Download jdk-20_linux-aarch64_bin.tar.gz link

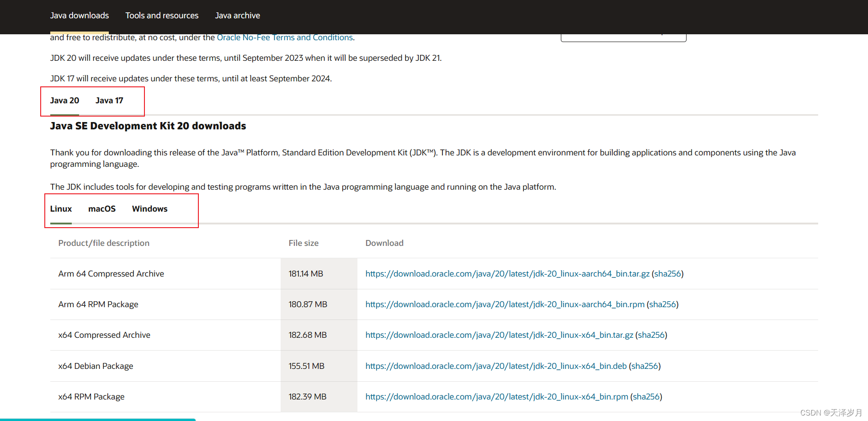507,274
